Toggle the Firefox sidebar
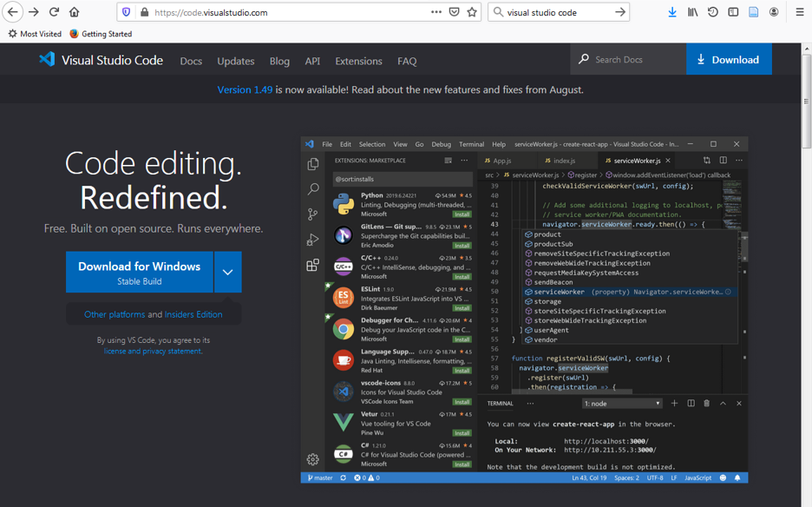The width and height of the screenshot is (812, 507). point(733,12)
